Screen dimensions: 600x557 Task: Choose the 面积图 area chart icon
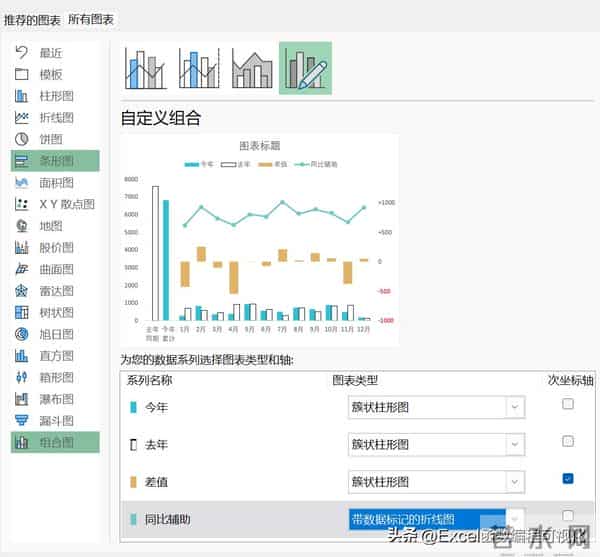tap(21, 182)
